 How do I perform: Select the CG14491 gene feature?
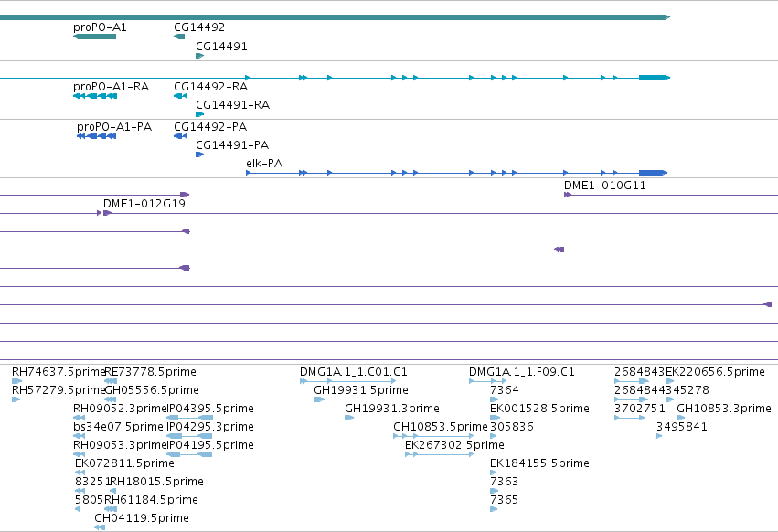221,46
